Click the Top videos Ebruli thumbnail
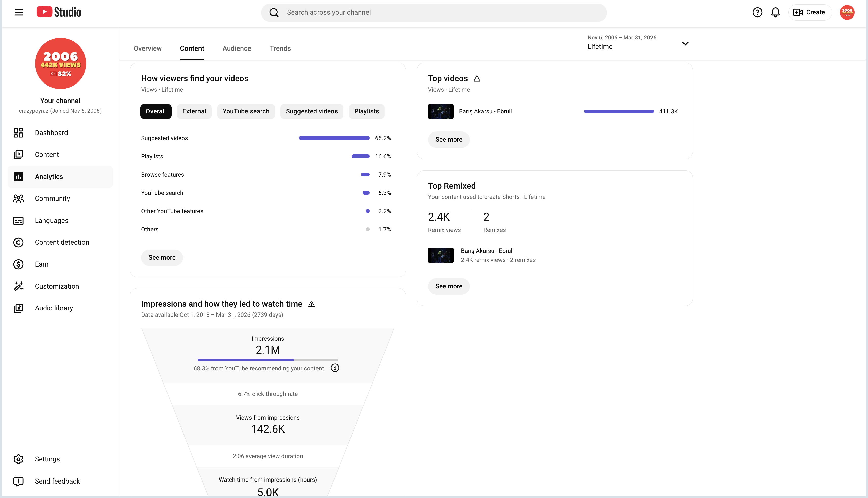 (441, 111)
